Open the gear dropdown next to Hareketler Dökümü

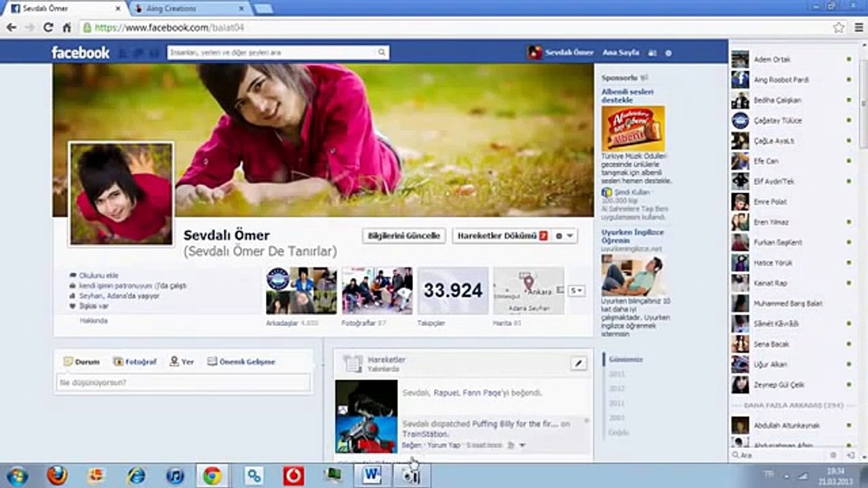(x=565, y=236)
